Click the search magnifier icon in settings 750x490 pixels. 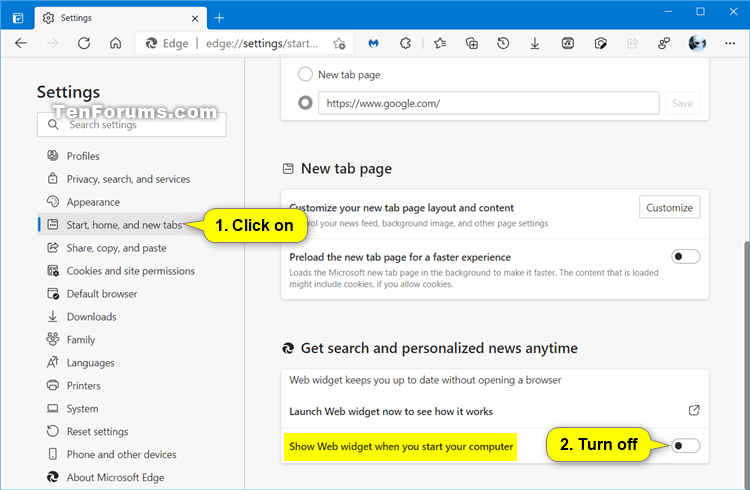pyautogui.click(x=53, y=124)
